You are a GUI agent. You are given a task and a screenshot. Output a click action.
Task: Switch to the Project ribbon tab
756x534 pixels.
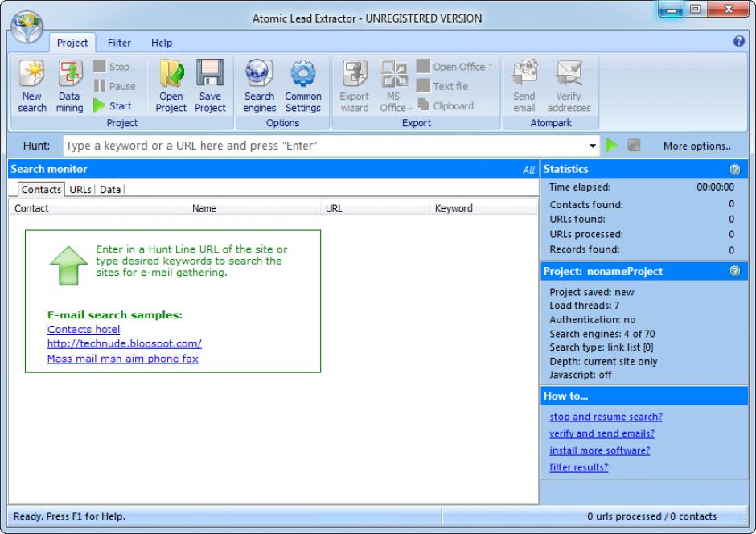pos(72,43)
